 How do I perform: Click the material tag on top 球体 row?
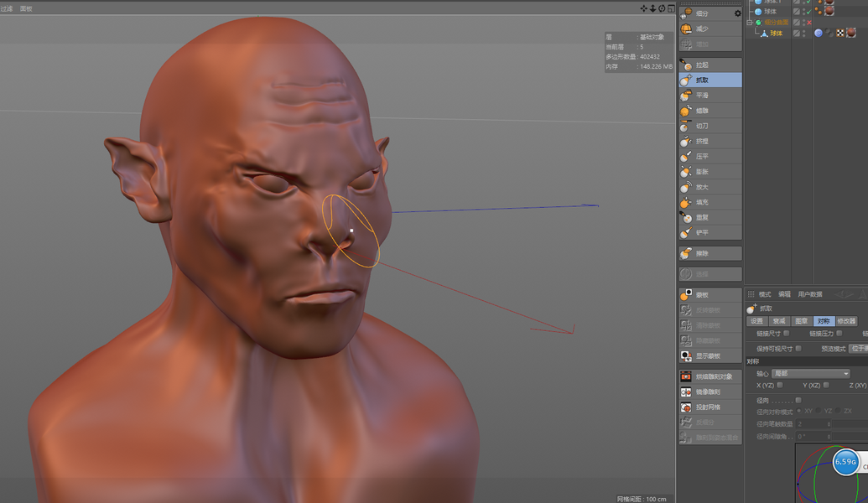click(x=829, y=11)
